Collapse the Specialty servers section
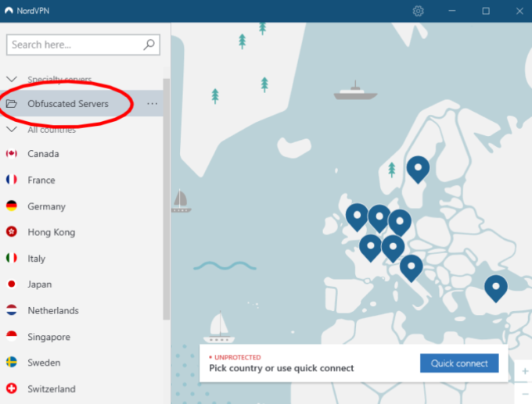Image resolution: width=532 pixels, height=404 pixels. pos(12,79)
